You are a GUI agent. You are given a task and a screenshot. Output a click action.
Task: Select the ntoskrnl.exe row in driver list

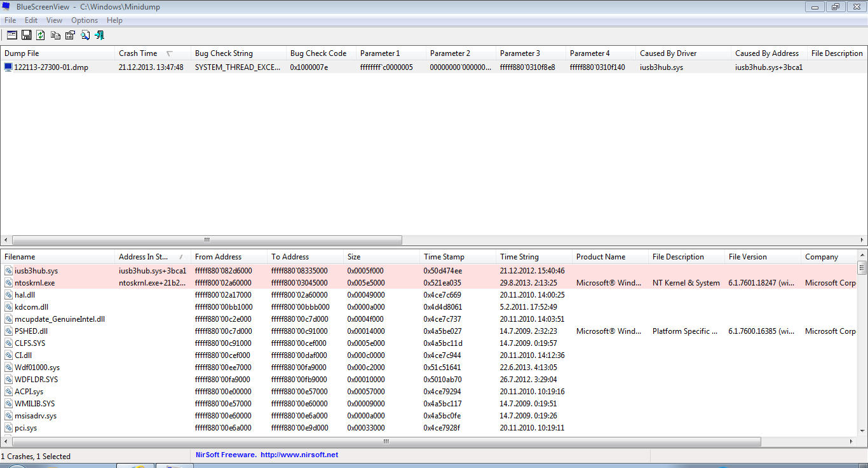click(x=34, y=283)
